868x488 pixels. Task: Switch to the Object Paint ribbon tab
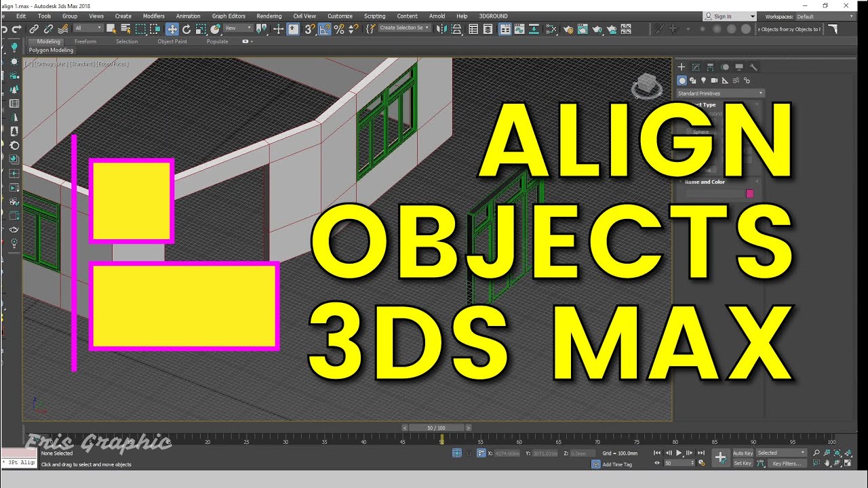(x=172, y=41)
